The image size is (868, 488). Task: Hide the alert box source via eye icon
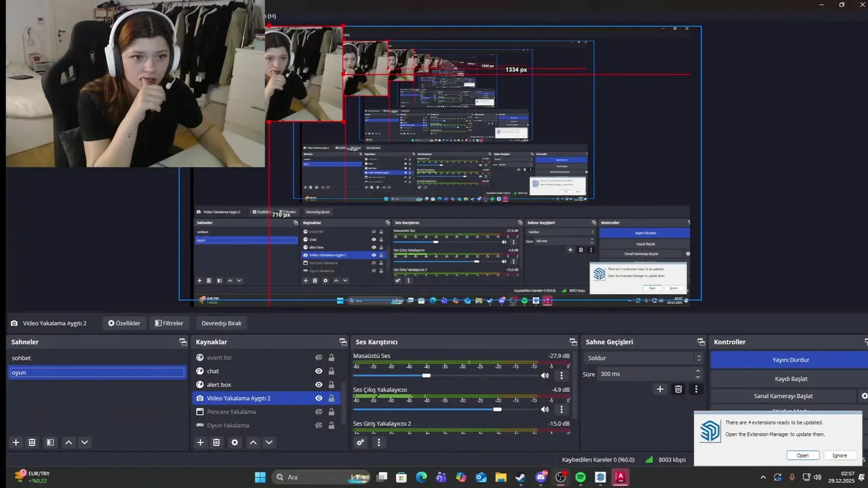point(319,384)
